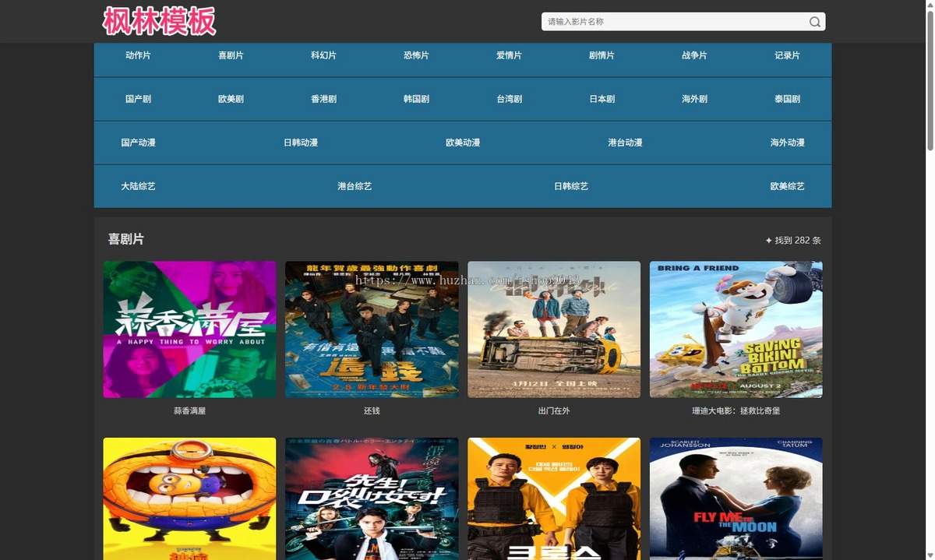Open the 记录片 category
Screen dimensions: 935x560
[x=787, y=55]
